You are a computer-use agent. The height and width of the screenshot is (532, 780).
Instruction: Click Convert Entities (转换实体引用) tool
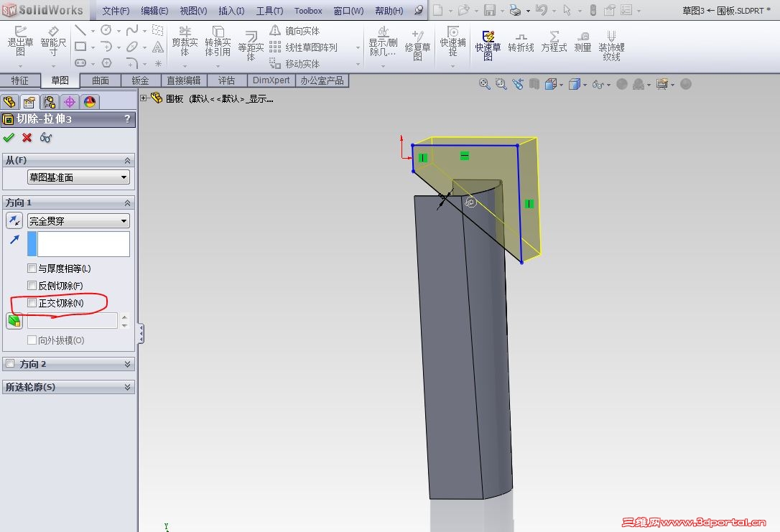[218, 42]
